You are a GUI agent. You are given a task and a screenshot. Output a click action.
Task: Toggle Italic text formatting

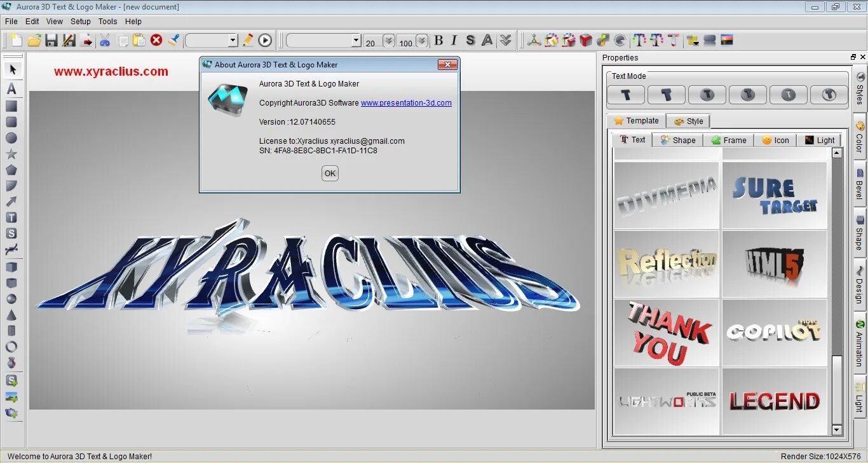[454, 41]
